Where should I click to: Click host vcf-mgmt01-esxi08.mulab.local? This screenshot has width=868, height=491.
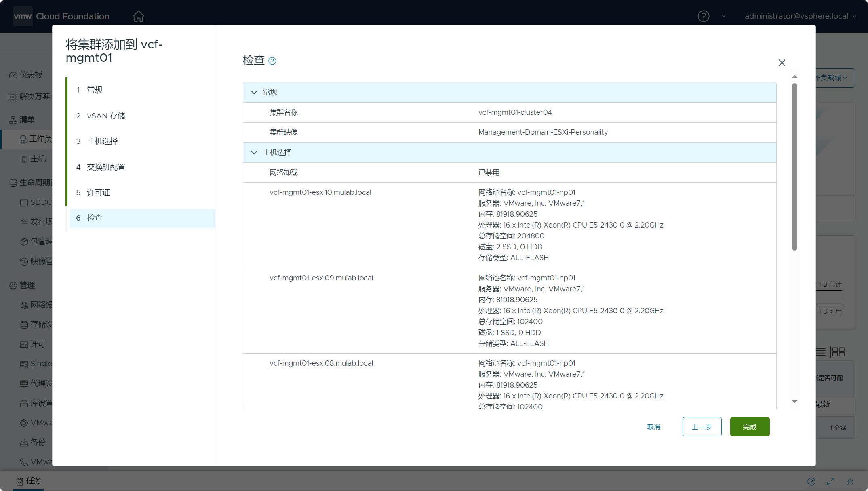tap(321, 363)
